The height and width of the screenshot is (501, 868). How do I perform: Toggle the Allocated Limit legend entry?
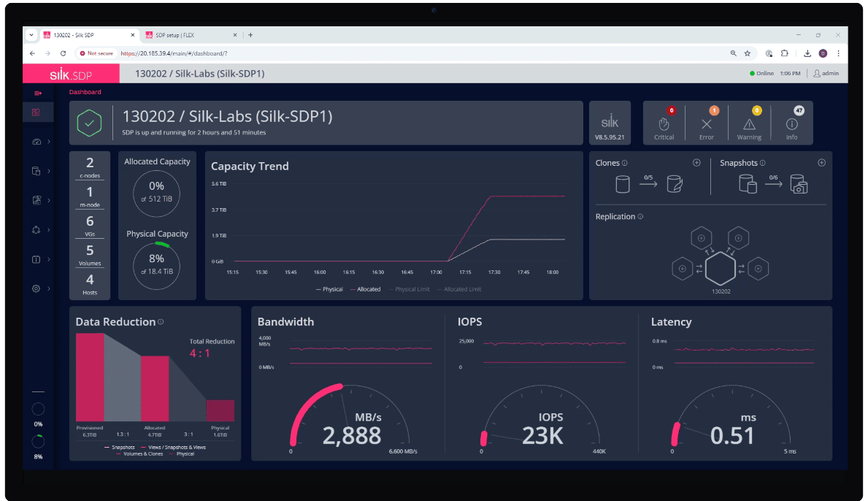[460, 289]
